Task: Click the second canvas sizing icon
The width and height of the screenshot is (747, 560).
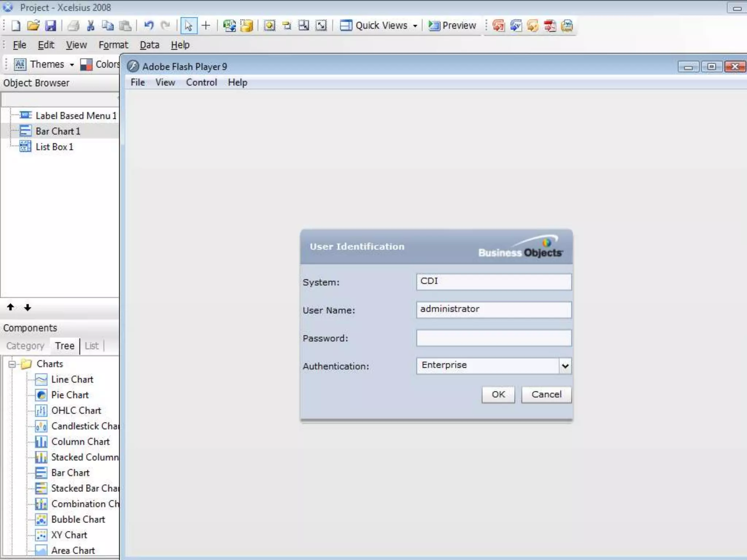Action: point(287,26)
